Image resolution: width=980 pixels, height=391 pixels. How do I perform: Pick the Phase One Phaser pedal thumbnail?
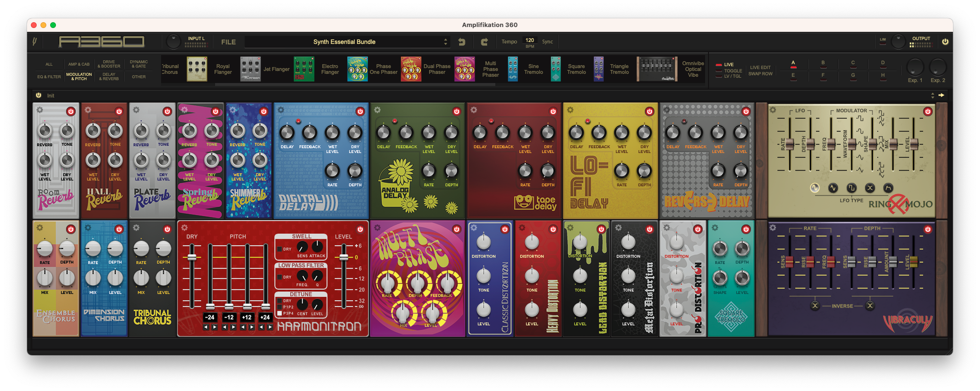pos(357,69)
